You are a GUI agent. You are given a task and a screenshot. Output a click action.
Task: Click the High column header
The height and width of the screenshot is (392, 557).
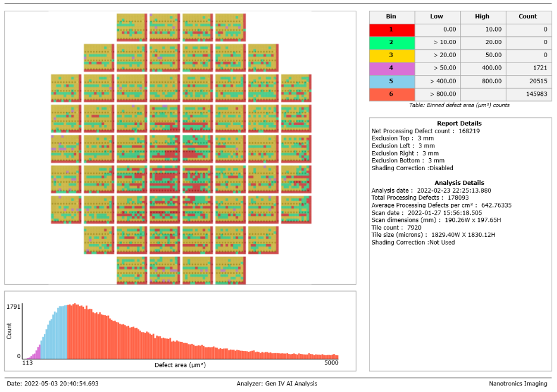(482, 17)
